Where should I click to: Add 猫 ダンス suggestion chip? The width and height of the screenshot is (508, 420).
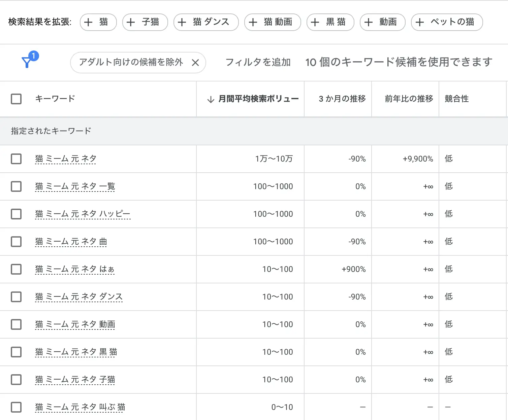(206, 22)
